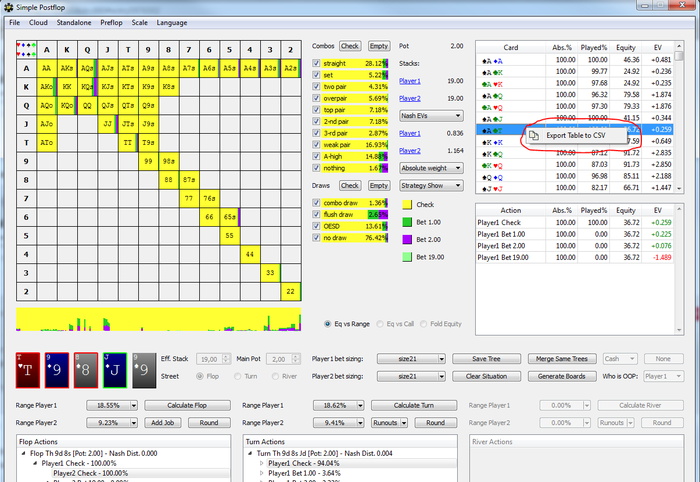Click the card table vertical scrollbar
700x482 pixels.
(x=679, y=118)
